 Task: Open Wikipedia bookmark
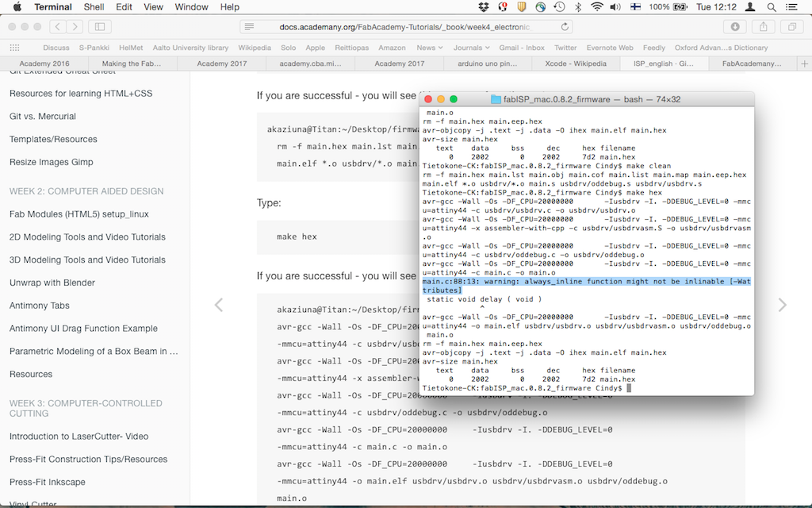255,47
